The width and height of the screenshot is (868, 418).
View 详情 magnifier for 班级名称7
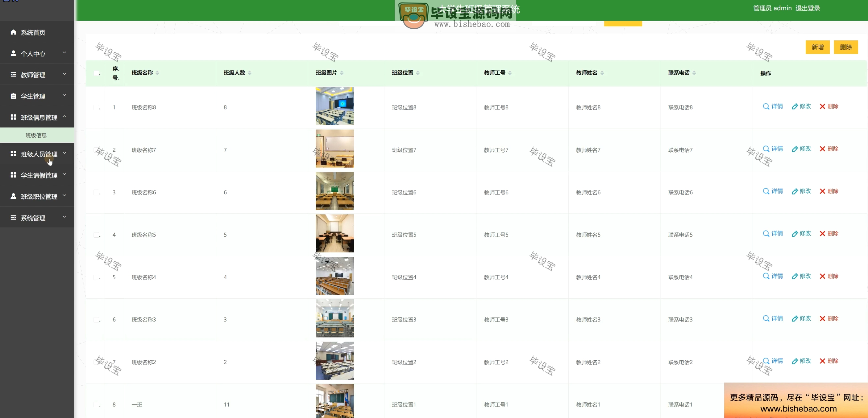point(766,149)
